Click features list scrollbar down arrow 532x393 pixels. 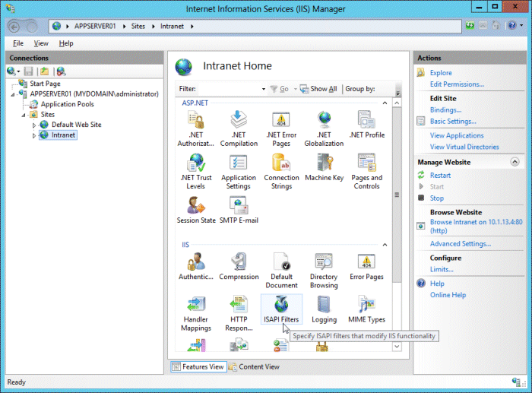[x=397, y=347]
